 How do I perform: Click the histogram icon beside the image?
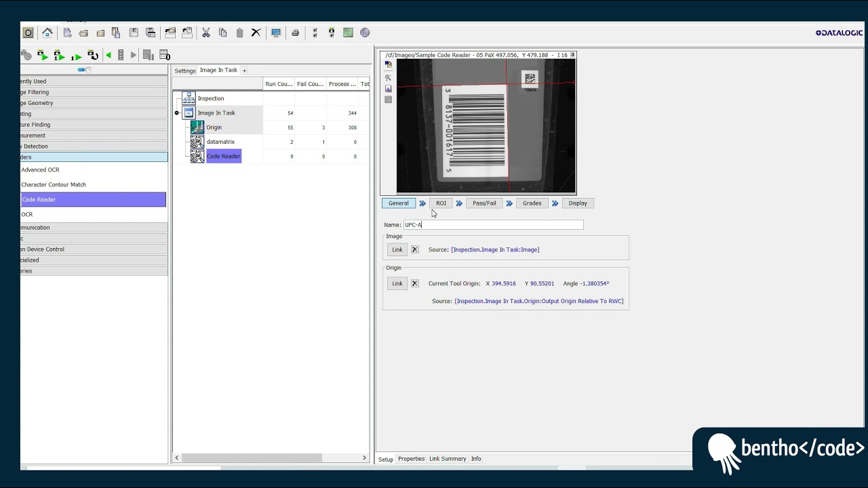tap(388, 88)
